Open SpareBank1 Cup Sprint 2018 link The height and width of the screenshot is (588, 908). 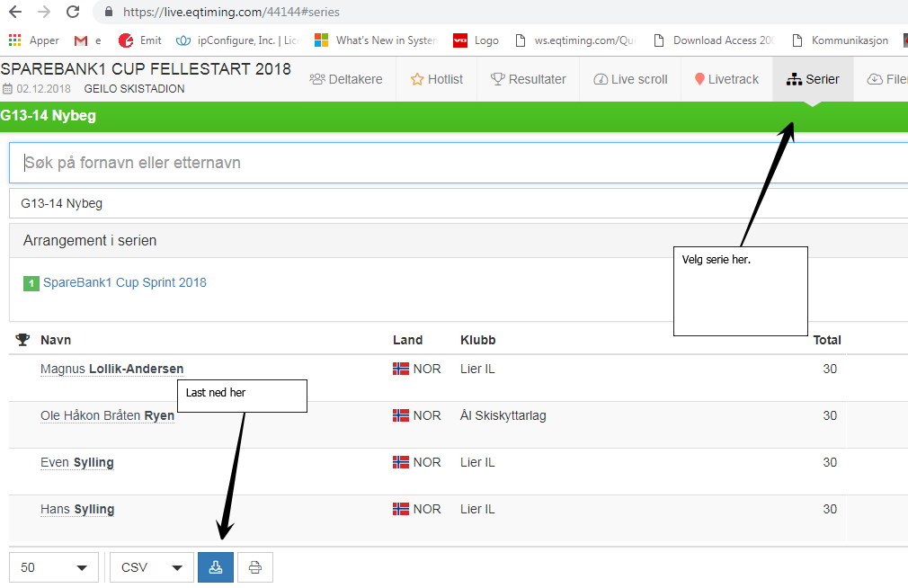[x=124, y=282]
